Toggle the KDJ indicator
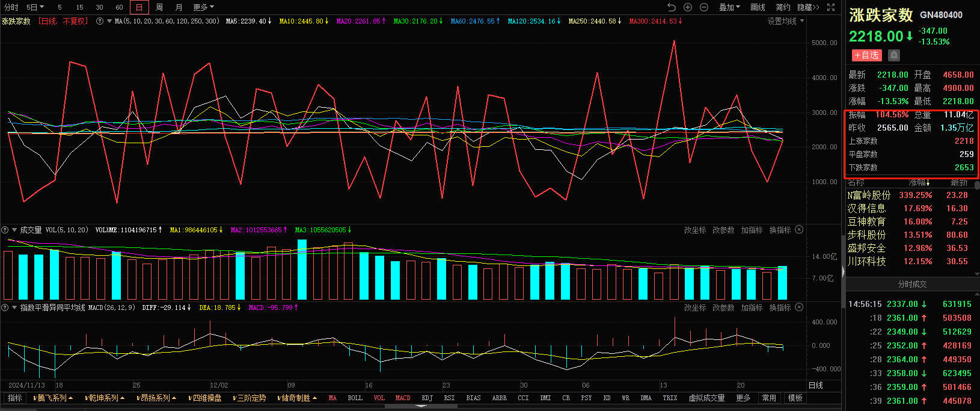980x411 pixels. click(427, 398)
